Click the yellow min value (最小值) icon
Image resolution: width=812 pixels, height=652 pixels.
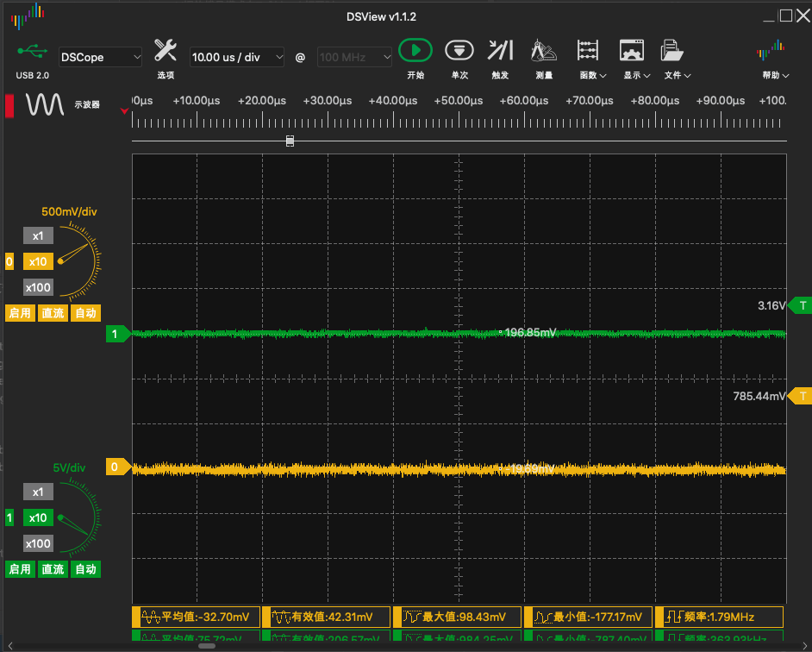point(543,617)
